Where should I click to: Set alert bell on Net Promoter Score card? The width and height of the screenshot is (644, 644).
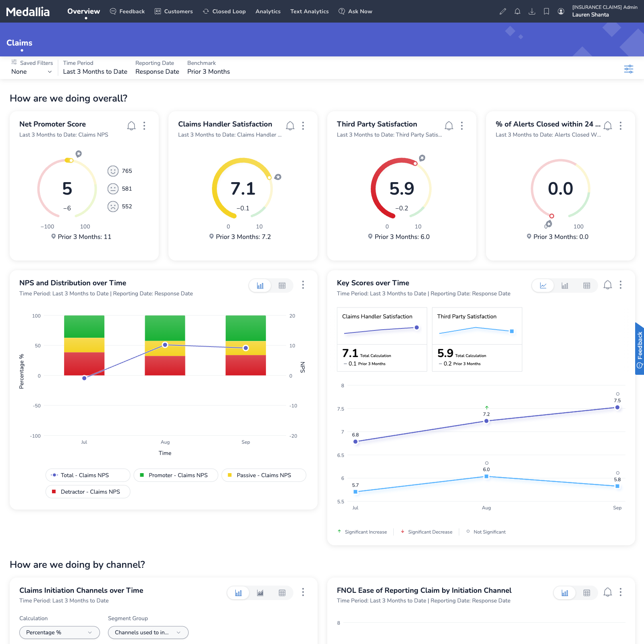(x=131, y=126)
